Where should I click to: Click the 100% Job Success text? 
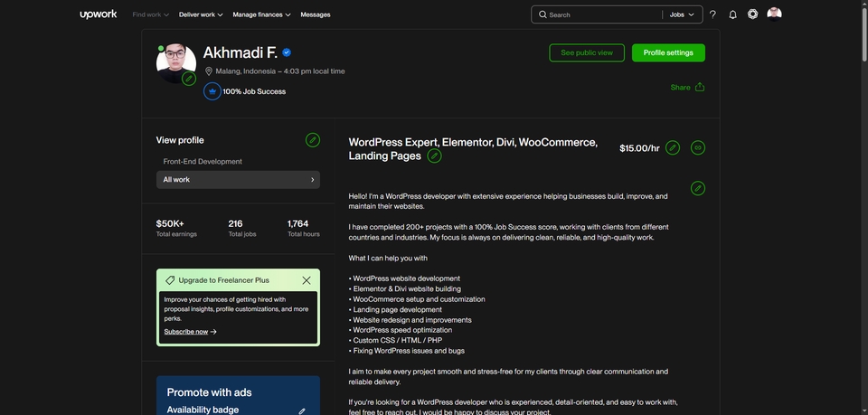254,91
